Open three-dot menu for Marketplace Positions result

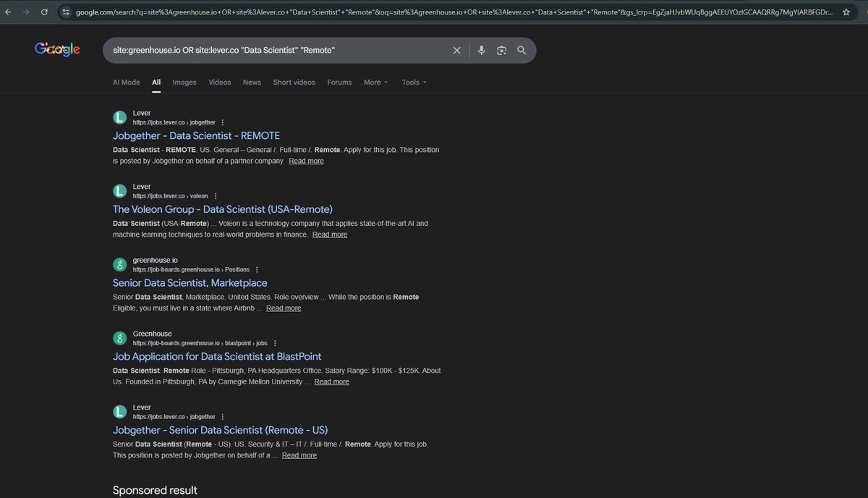(257, 269)
